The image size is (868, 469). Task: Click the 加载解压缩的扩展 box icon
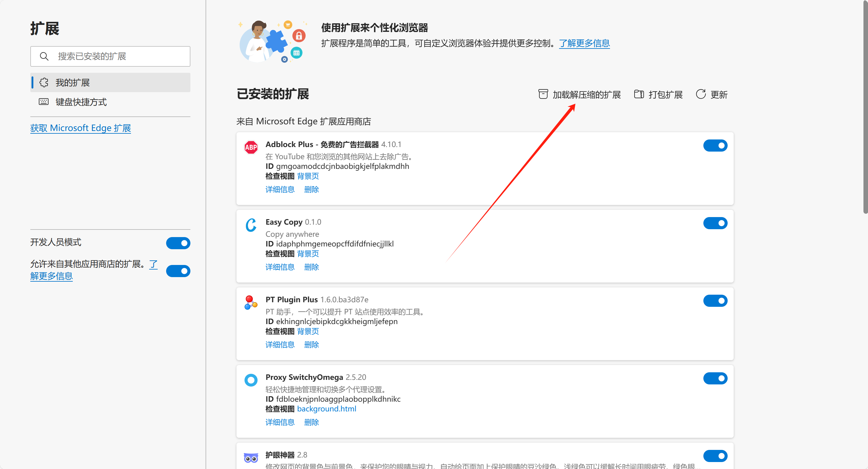[x=543, y=94]
